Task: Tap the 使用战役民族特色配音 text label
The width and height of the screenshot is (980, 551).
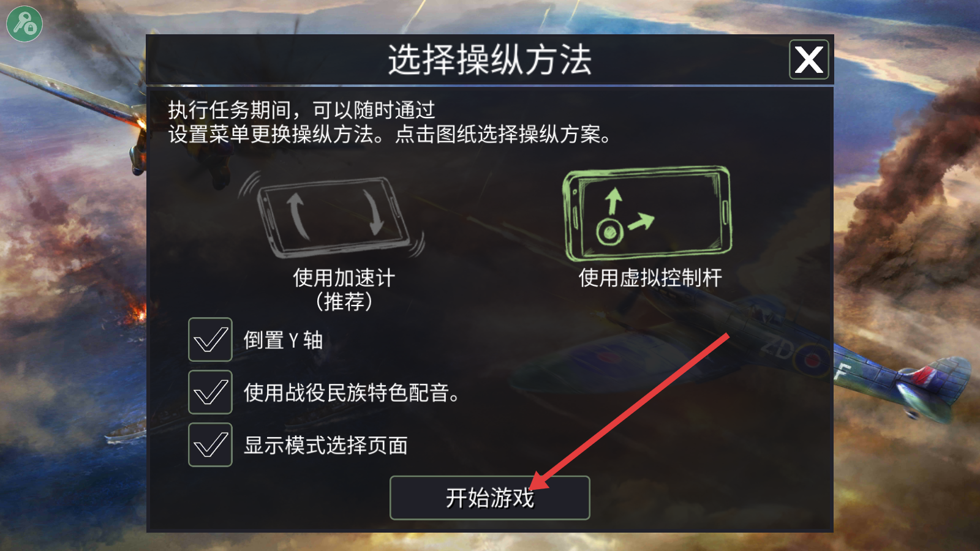Action: (x=351, y=392)
